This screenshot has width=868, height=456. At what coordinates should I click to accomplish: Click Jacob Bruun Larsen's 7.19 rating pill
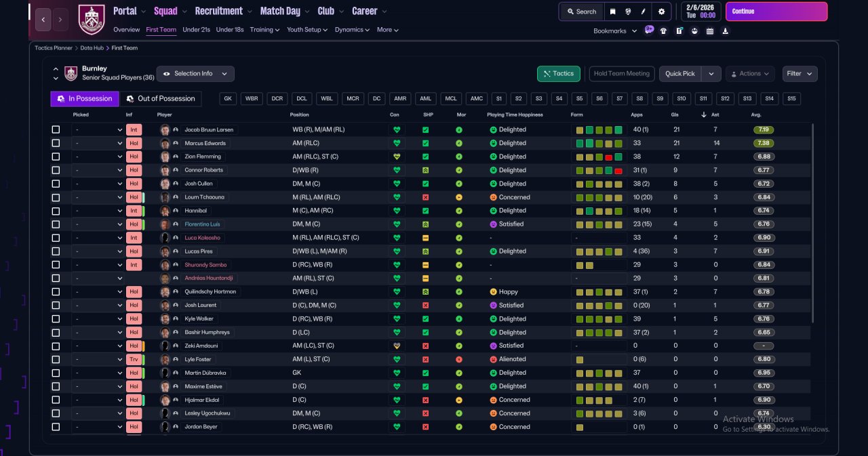tap(764, 129)
